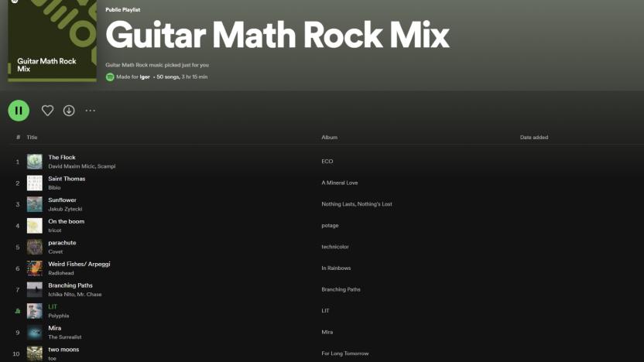Click The Flock album artwork thumbnail
Image resolution: width=644 pixels, height=362 pixels.
[x=35, y=162]
